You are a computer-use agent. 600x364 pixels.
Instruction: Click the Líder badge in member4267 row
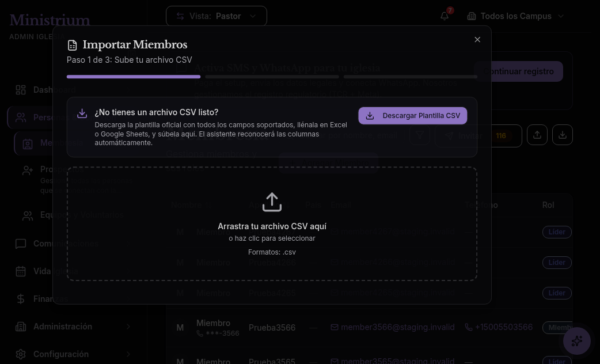point(557,232)
